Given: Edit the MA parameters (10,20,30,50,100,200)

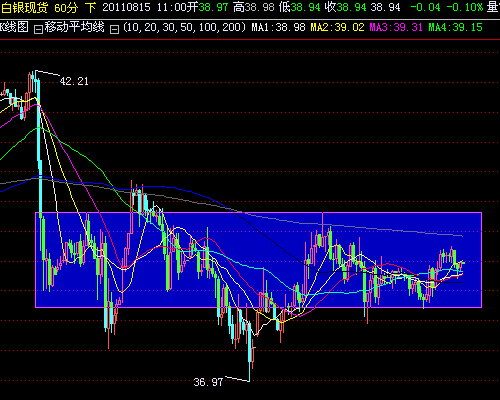Looking at the screenshot, I should tap(185, 27).
